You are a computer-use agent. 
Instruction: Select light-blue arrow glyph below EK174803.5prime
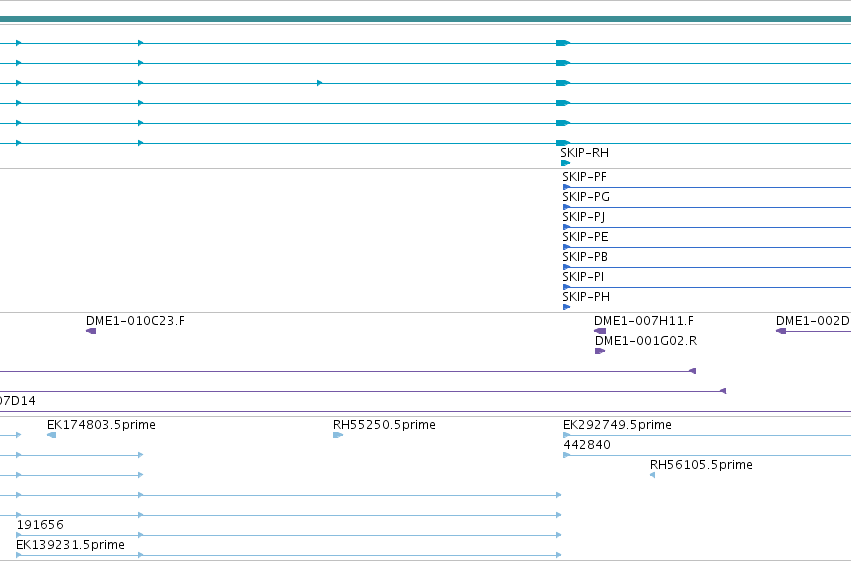52,435
